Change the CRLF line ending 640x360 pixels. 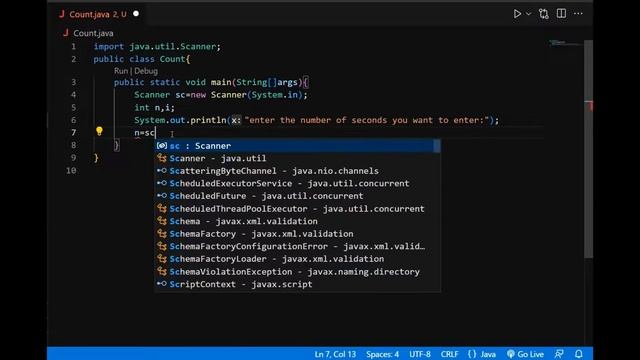pos(449,354)
